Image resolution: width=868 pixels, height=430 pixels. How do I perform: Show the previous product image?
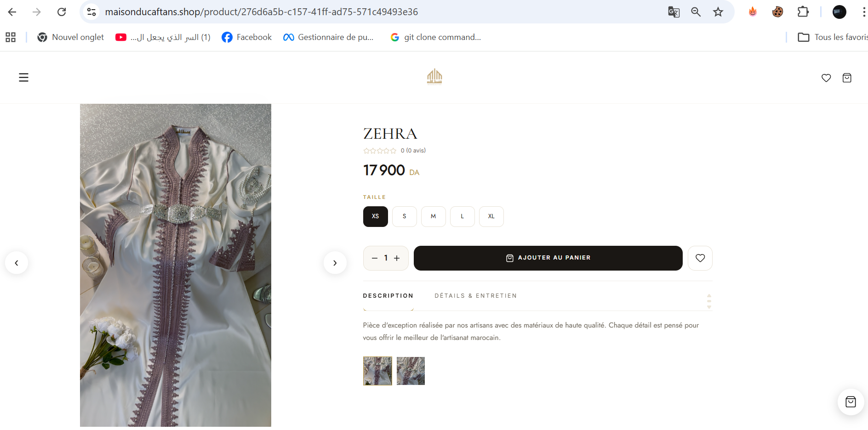[x=17, y=263]
